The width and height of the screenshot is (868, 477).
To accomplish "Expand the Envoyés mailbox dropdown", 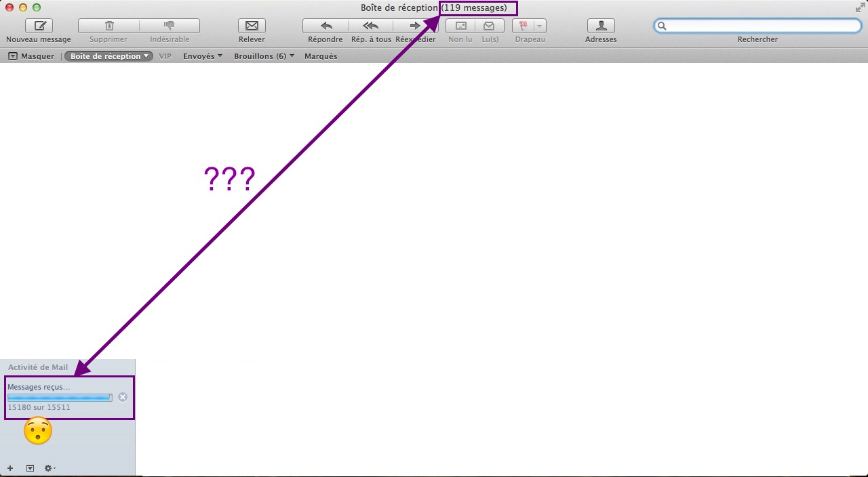I will click(203, 56).
